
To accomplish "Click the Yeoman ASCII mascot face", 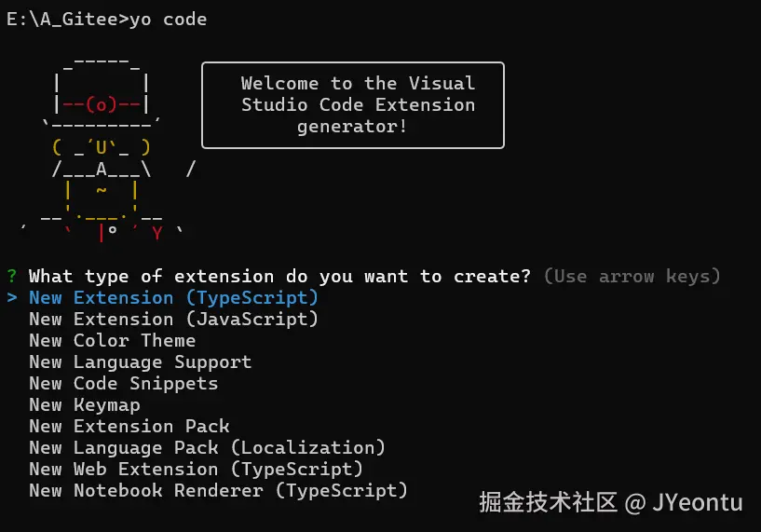I will [101, 147].
